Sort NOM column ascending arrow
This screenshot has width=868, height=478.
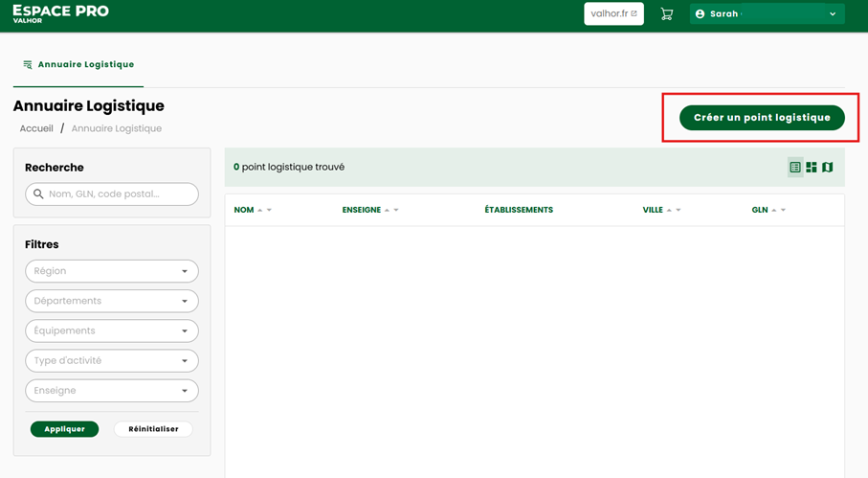259,210
